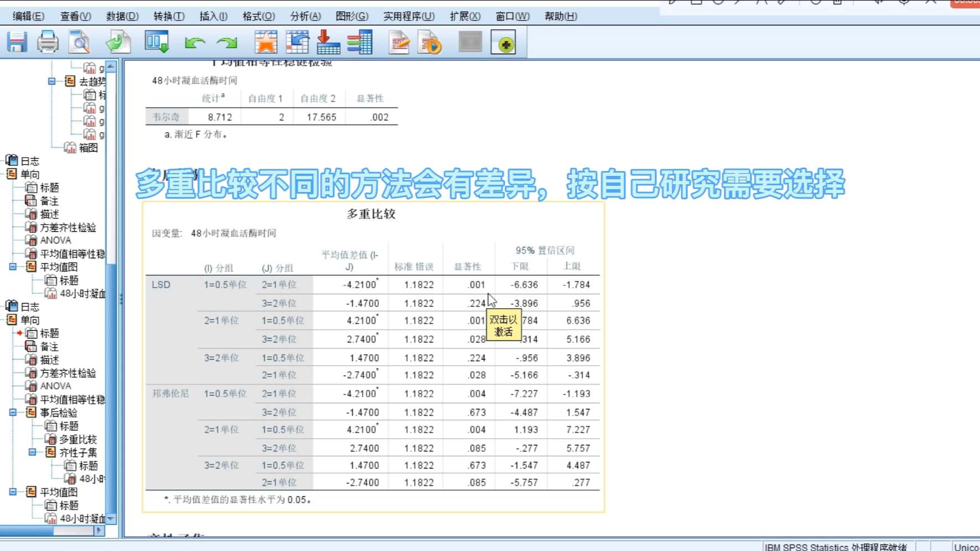The width and height of the screenshot is (980, 551).
Task: Select ANOVA in the outline pane
Action: (55, 240)
